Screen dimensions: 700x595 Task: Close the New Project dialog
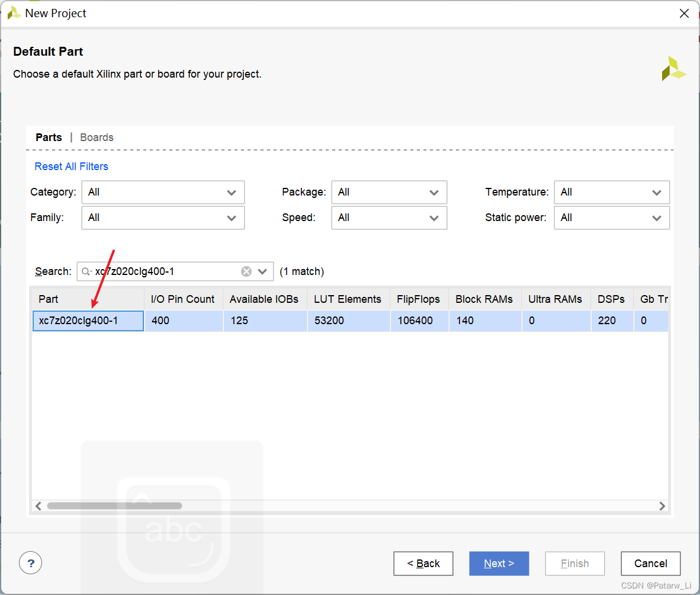click(684, 14)
